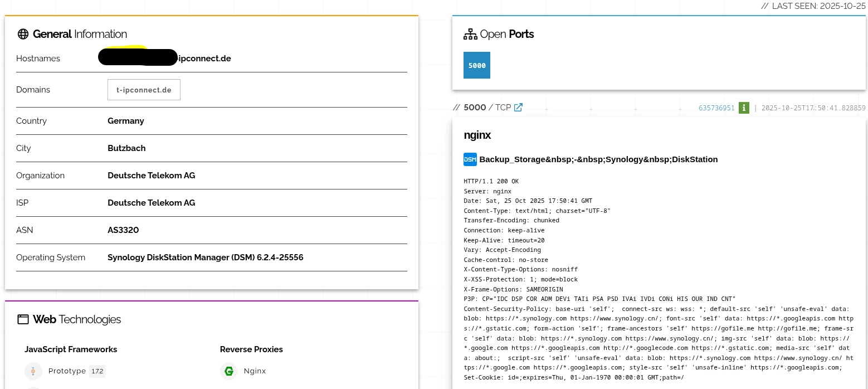Click the globe icon beside General Information
This screenshot has width=868, height=389.
click(x=23, y=34)
